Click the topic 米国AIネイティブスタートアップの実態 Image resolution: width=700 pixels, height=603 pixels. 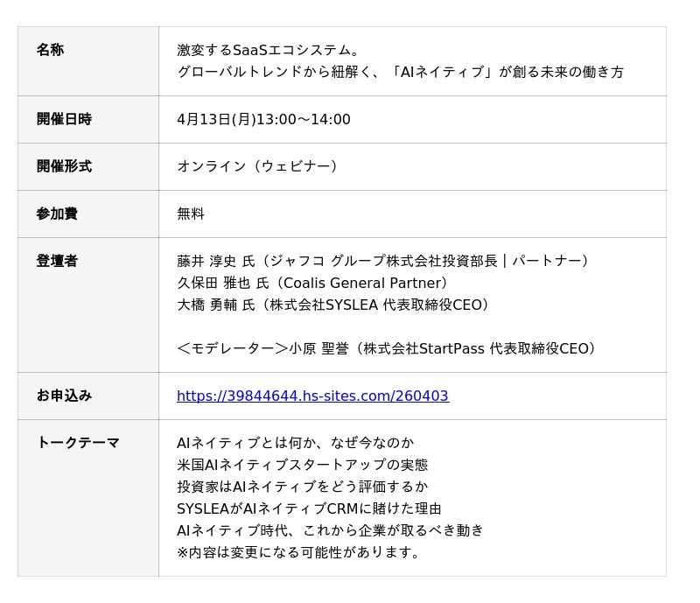(x=302, y=465)
